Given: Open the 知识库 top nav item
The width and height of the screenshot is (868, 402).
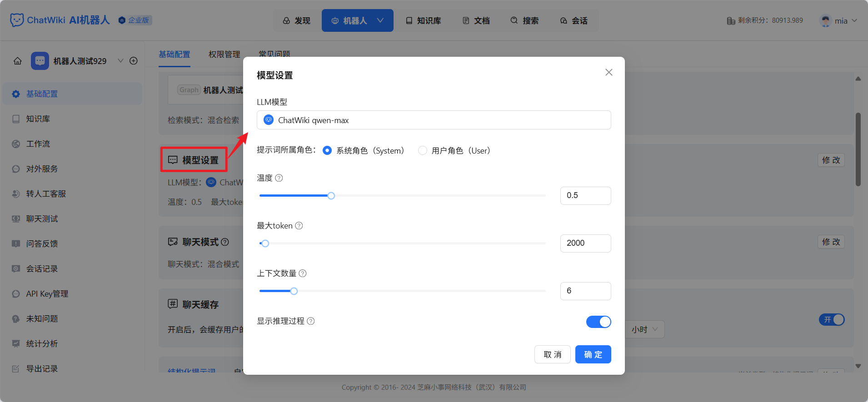Looking at the screenshot, I should [423, 20].
